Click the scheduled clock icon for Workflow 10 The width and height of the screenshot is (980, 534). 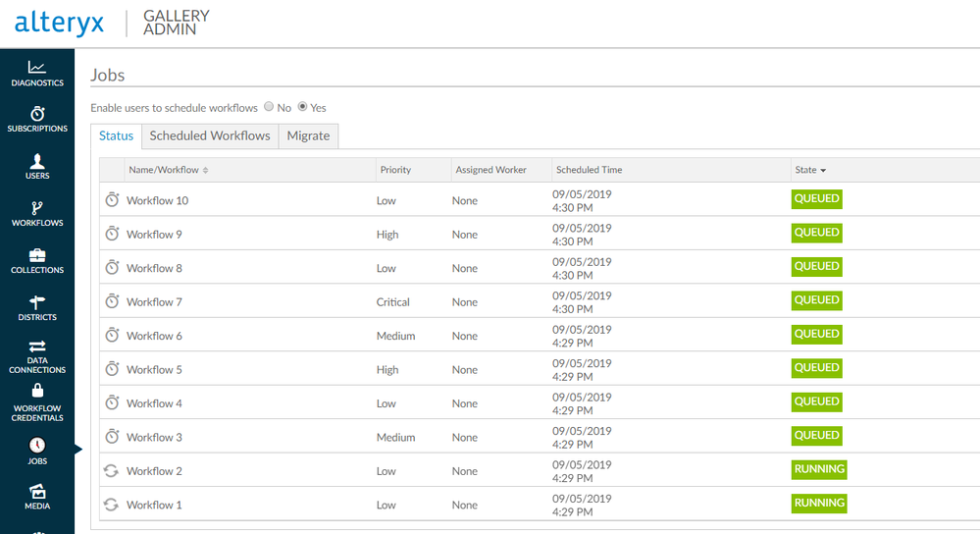click(x=112, y=200)
